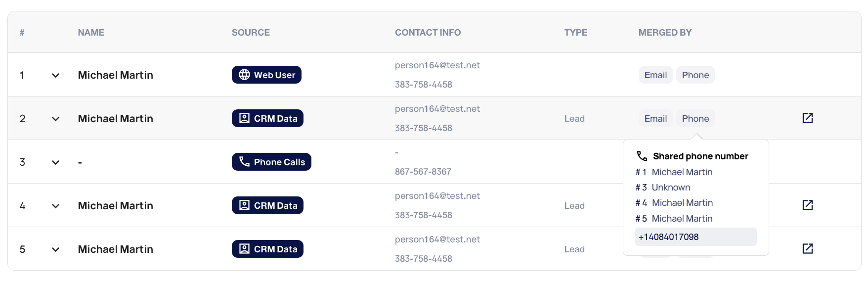This screenshot has width=868, height=283.
Task: Click the Email tag in row 1
Action: (x=655, y=75)
